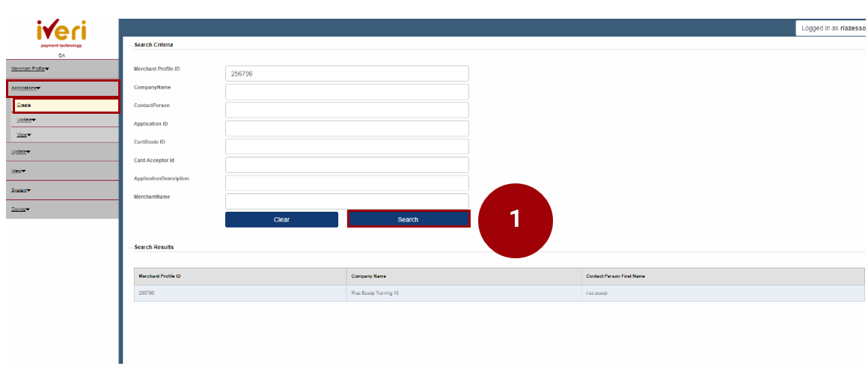
Task: Select the Certificate ID input field
Action: (346, 147)
